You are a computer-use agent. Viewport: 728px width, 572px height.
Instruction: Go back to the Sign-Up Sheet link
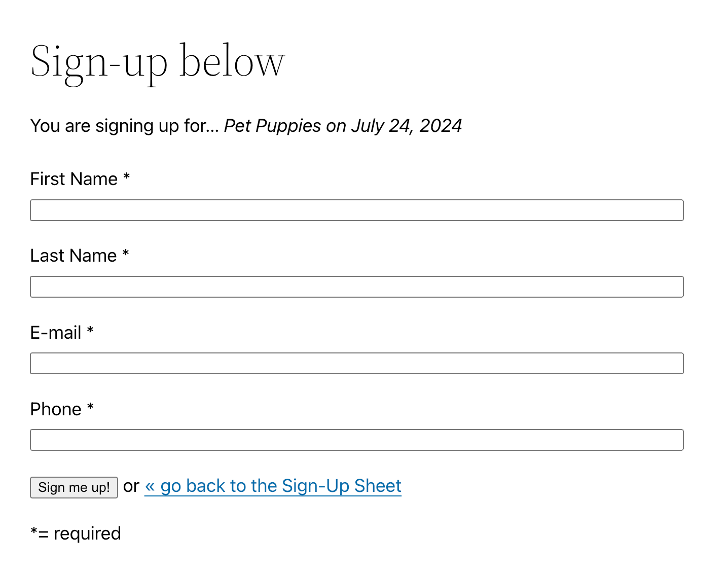pos(273,486)
